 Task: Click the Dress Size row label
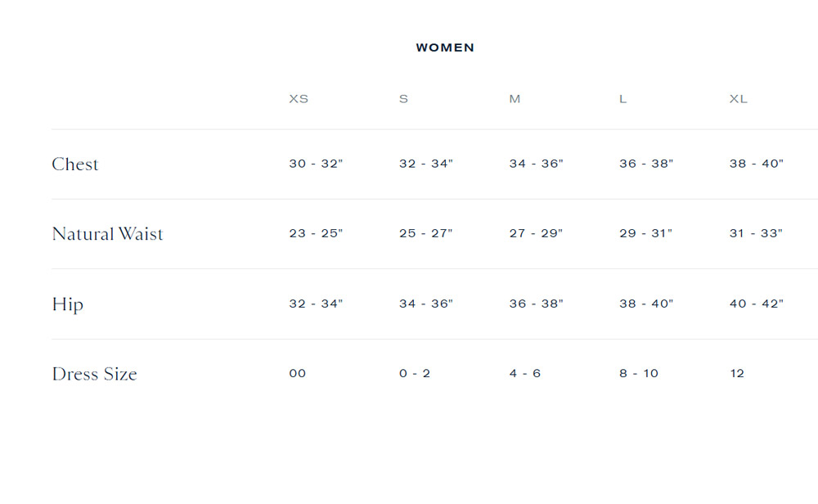point(94,374)
